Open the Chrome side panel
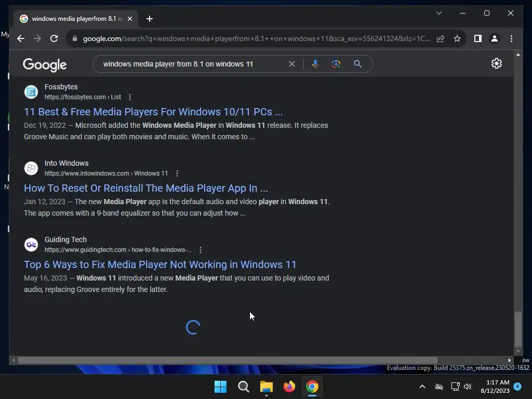The width and height of the screenshot is (532, 399). tap(478, 38)
